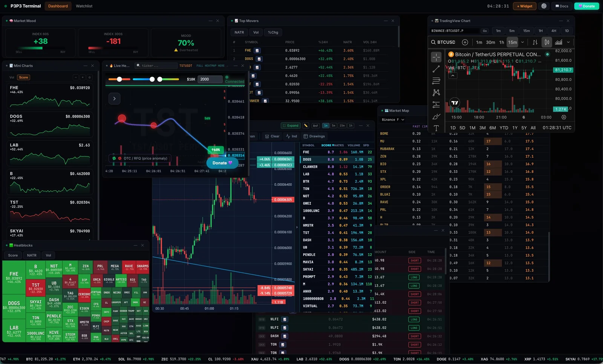Toggle Score mode in Mini Charts
Image resolution: width=603 pixels, height=364 pixels.
[x=23, y=77]
